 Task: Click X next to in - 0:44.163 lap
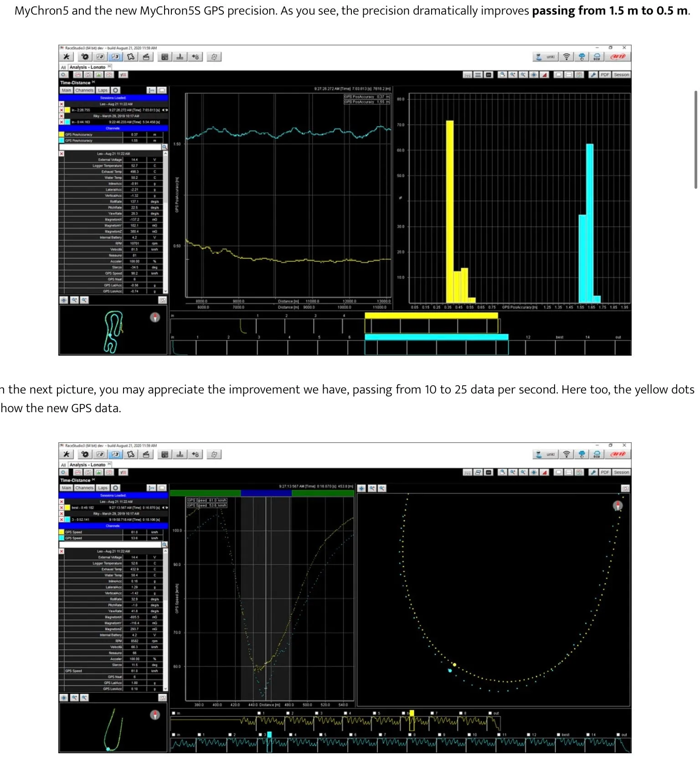coord(62,122)
